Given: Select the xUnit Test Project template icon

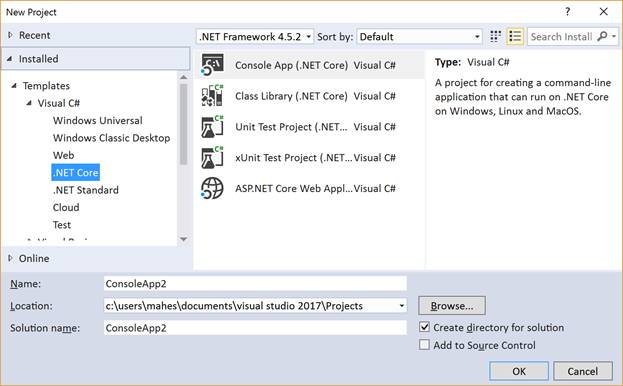Looking at the screenshot, I should pos(212,158).
